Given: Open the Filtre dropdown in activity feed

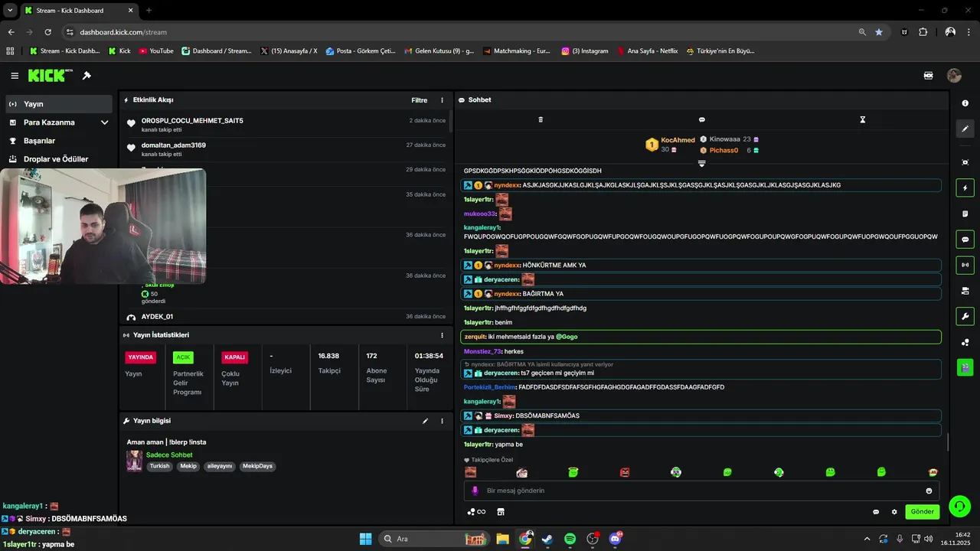Looking at the screenshot, I should [419, 100].
